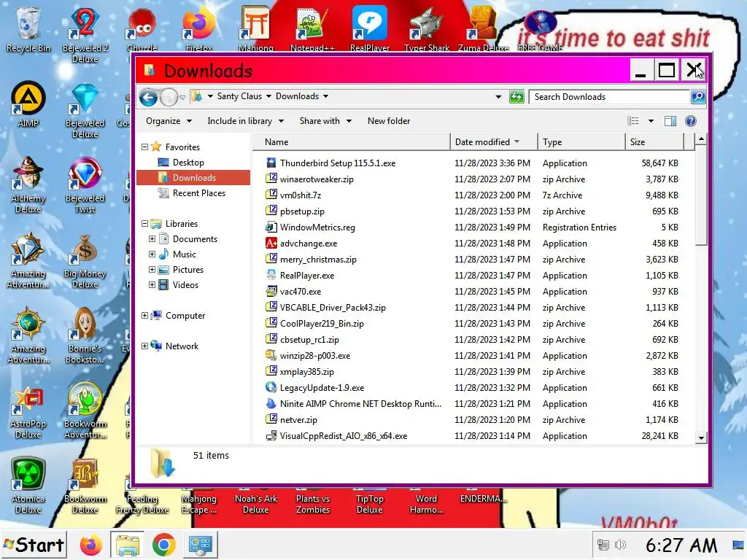Expand the Music library node

tap(152, 254)
